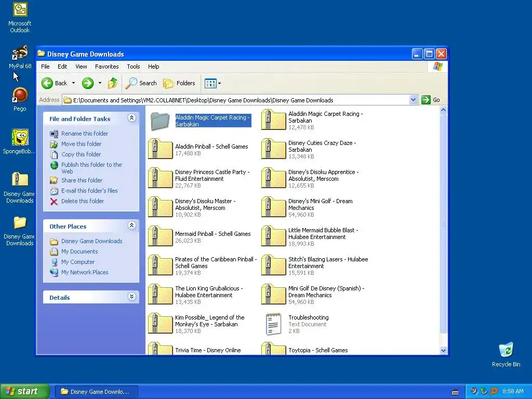Screen dimensions: 532x399
Task: Collapse the Other Places panel
Action: [131, 225]
